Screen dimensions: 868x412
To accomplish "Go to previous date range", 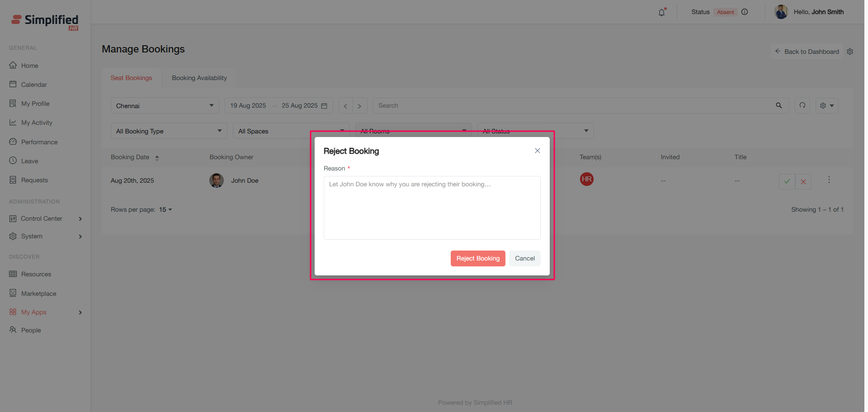I will pos(345,106).
